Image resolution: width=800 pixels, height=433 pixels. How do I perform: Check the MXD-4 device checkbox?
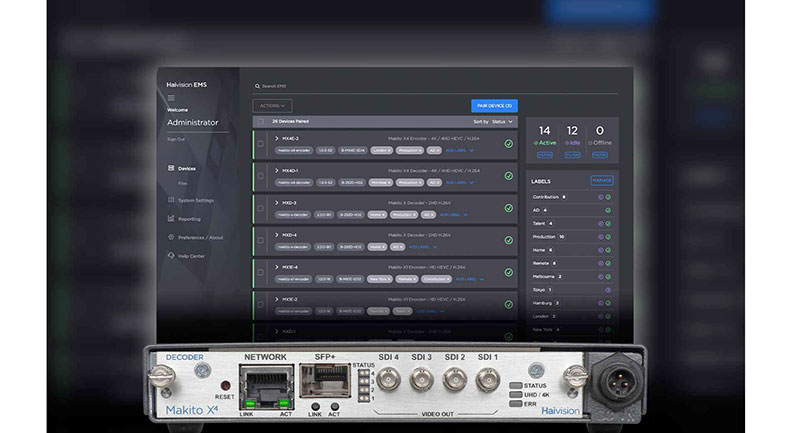pos(260,240)
